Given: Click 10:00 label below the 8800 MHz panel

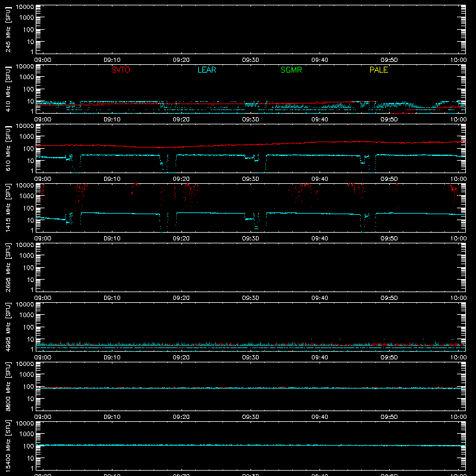Looking at the screenshot, I should [x=458, y=417].
